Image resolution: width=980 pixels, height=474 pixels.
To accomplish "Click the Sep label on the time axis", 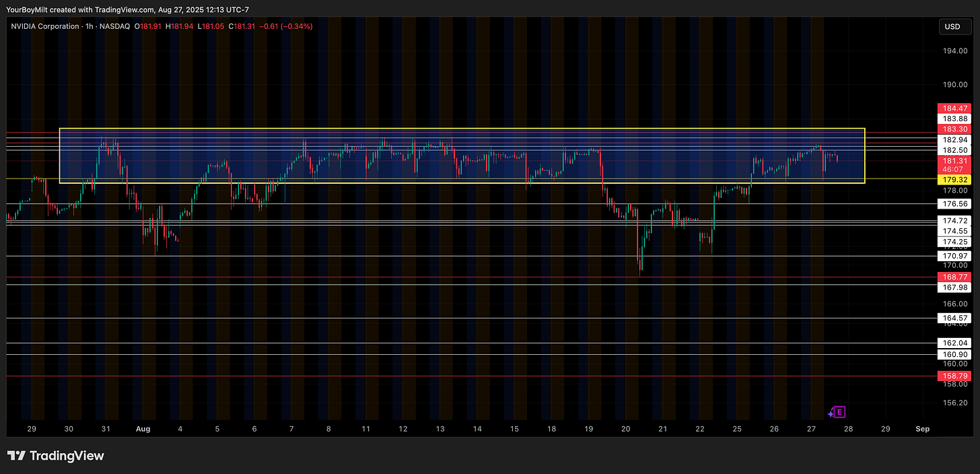I will [x=923, y=429].
